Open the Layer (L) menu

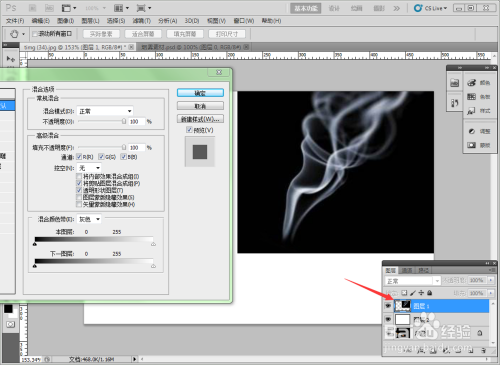click(x=90, y=21)
